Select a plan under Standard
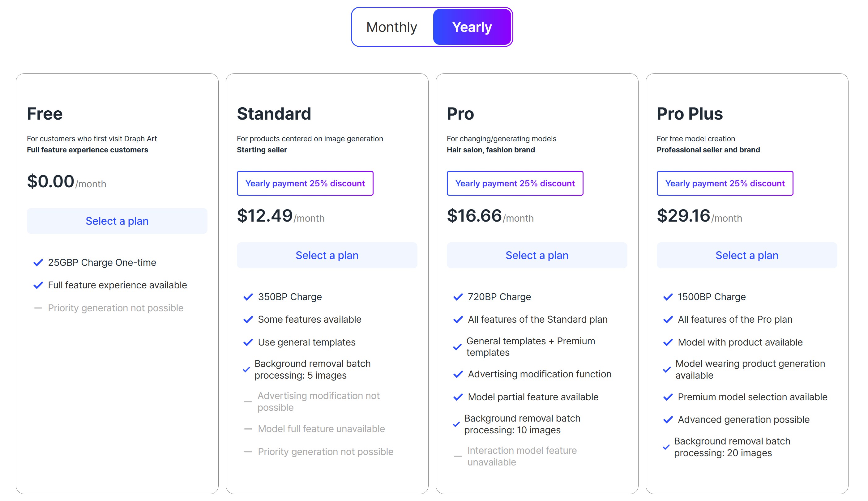Screen dimensions: 868x501 [327, 255]
